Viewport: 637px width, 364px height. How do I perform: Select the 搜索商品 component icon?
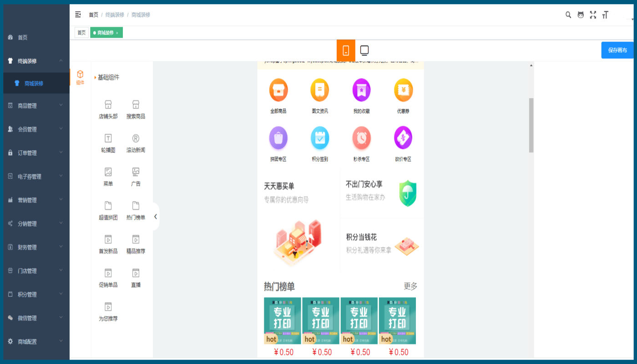[x=136, y=109]
